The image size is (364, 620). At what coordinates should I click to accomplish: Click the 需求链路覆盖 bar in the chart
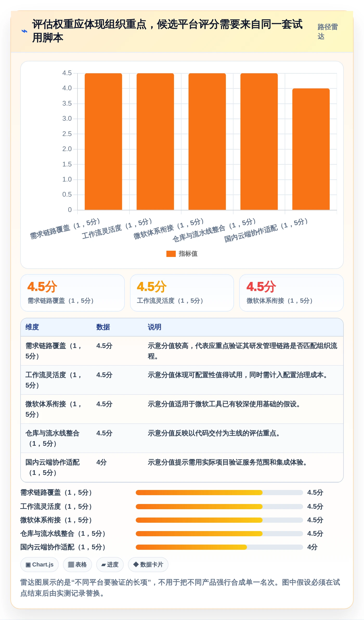(103, 141)
